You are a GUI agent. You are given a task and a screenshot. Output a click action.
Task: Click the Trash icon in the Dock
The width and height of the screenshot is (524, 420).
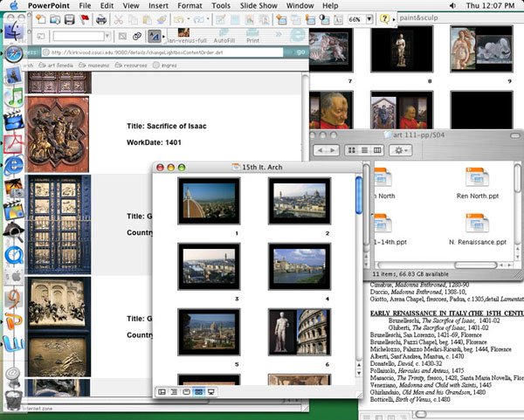pyautogui.click(x=13, y=399)
